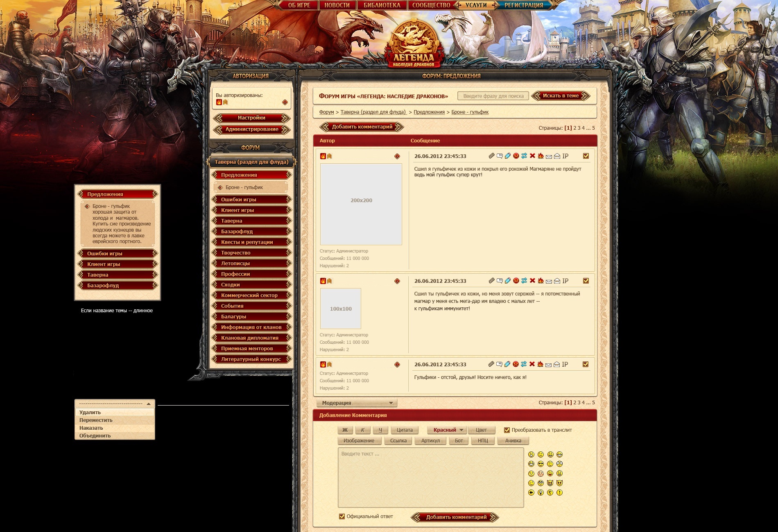Insert the sunglasses smiley emoticon

(x=541, y=464)
